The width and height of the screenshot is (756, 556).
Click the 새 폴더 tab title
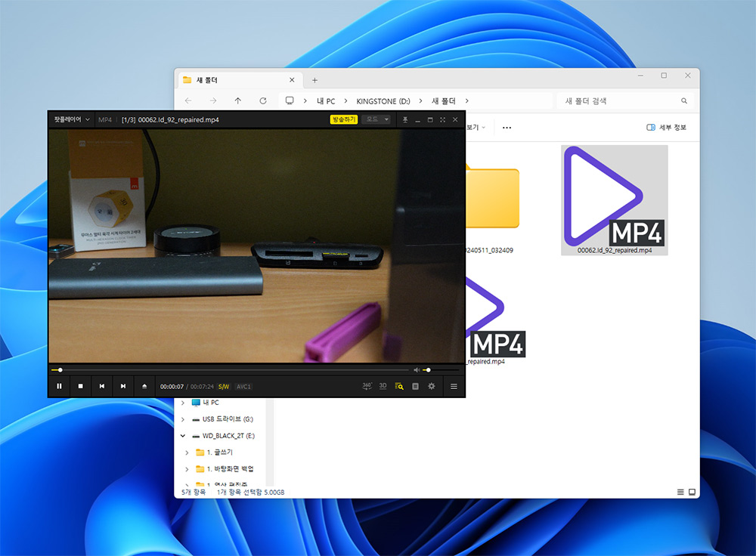[207, 80]
